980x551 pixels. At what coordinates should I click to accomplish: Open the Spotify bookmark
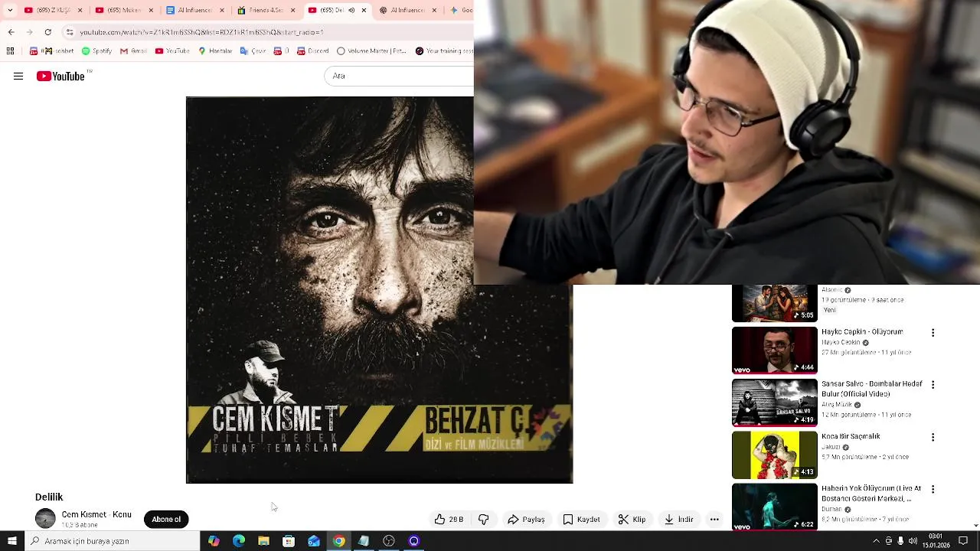pyautogui.click(x=96, y=51)
